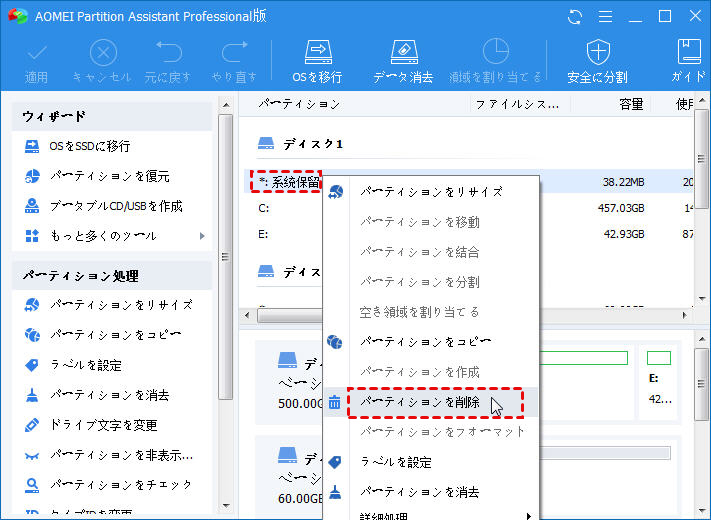Click the 457.03GB capacity cell
Viewport: 711px width, 520px height.
tap(621, 208)
